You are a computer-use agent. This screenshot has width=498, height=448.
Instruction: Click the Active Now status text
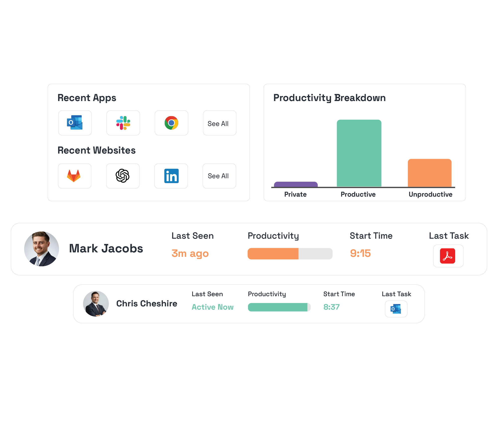[213, 307]
